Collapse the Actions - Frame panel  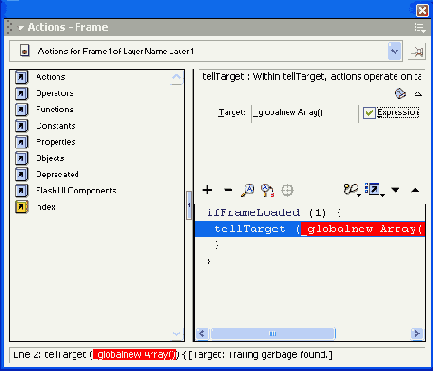tap(21, 28)
